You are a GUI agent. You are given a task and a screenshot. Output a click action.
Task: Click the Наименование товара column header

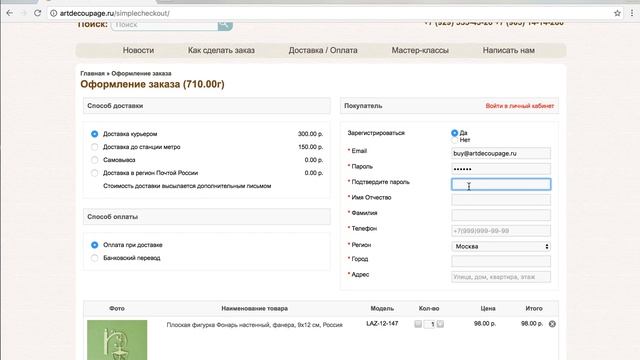tap(255, 309)
